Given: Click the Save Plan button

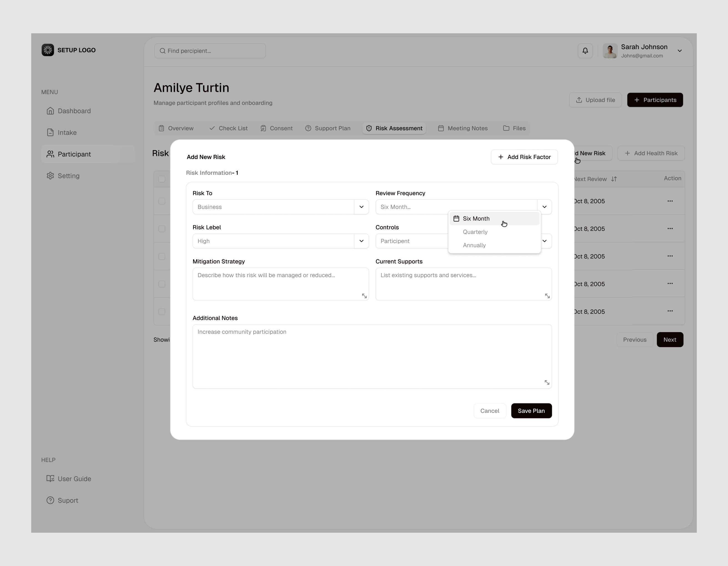Looking at the screenshot, I should (531, 411).
